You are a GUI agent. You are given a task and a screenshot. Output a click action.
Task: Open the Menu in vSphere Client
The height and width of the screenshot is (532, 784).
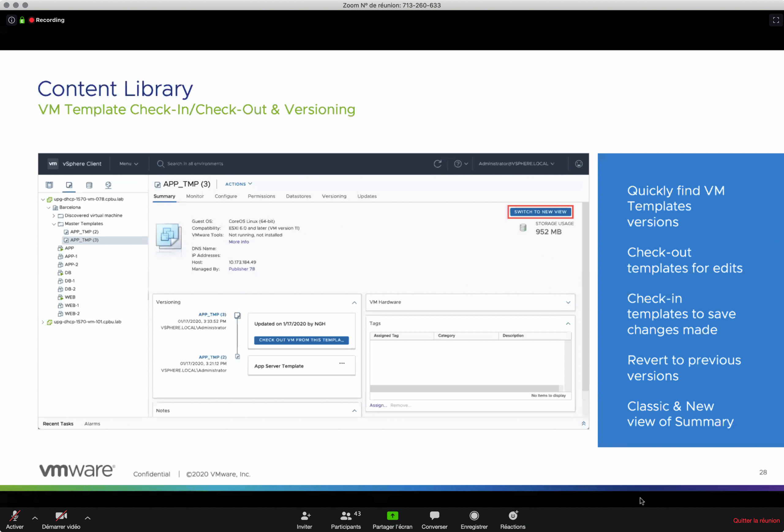pos(129,163)
